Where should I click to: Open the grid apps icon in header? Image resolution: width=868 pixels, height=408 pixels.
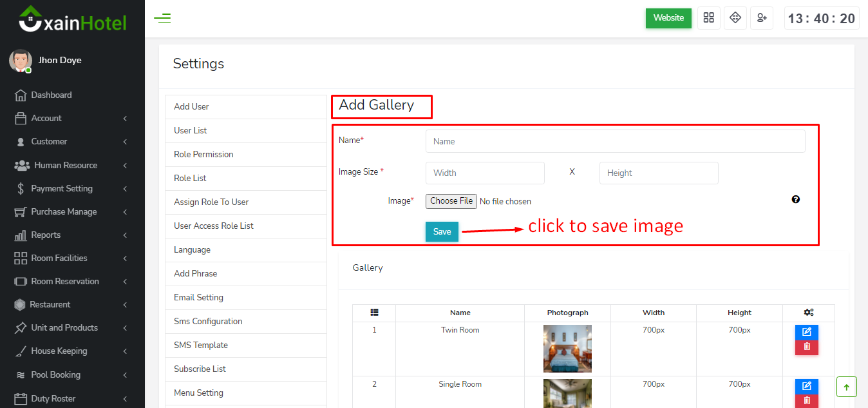[x=709, y=18]
